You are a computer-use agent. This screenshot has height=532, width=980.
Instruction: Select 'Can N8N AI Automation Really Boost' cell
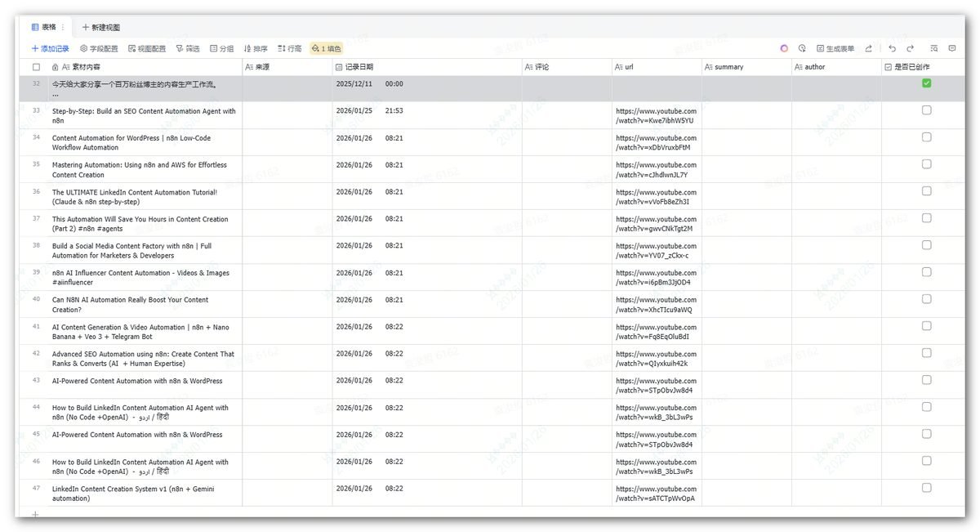pos(145,305)
